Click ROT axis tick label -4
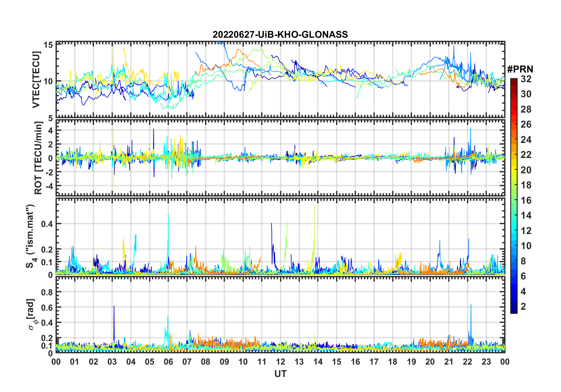The width and height of the screenshot is (561, 392). coord(49,186)
